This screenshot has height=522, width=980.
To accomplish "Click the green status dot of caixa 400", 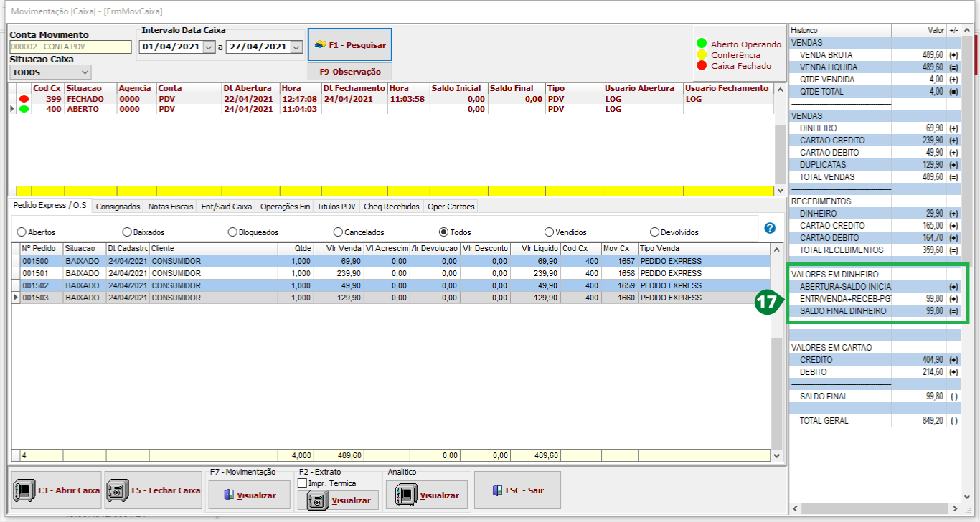I will click(24, 109).
